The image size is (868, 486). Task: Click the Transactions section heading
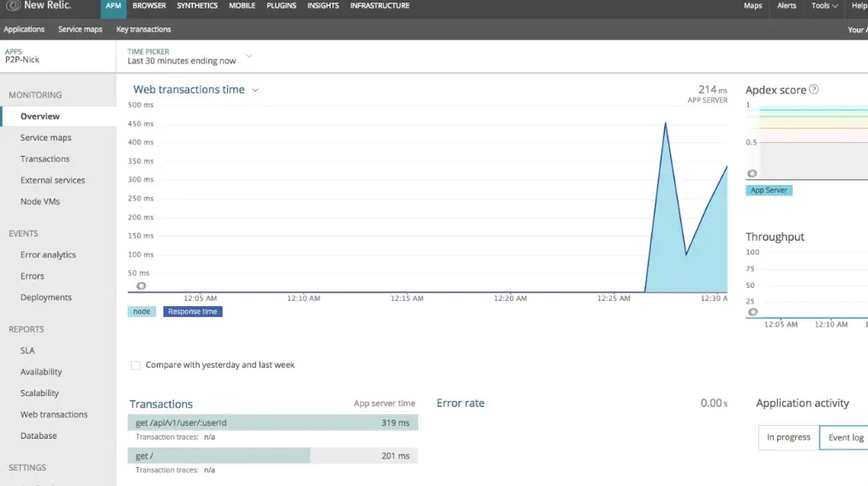[161, 404]
